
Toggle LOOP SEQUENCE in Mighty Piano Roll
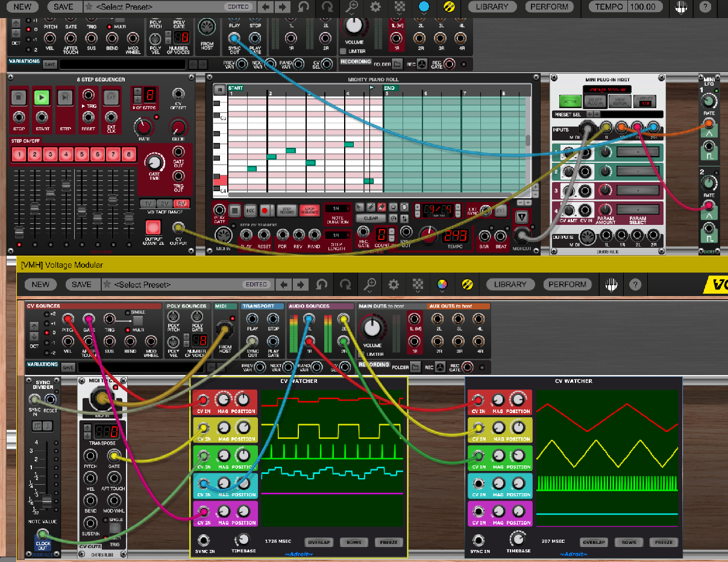(x=309, y=210)
